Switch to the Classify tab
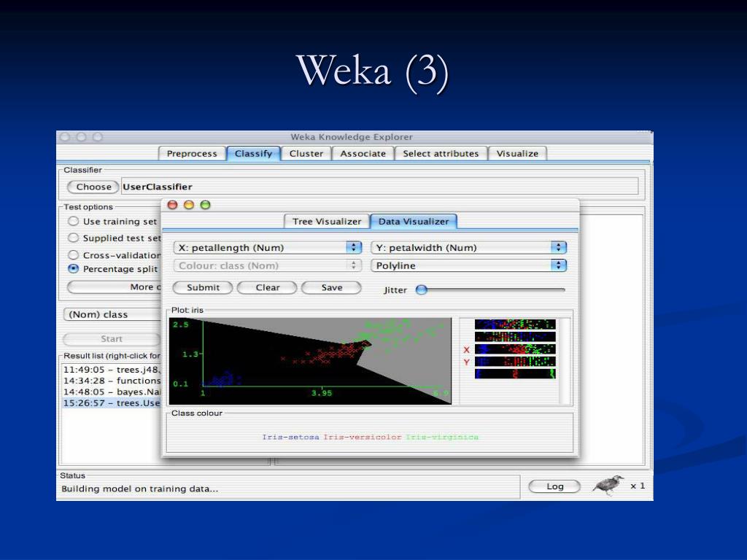This screenshot has width=747, height=560. (x=253, y=153)
